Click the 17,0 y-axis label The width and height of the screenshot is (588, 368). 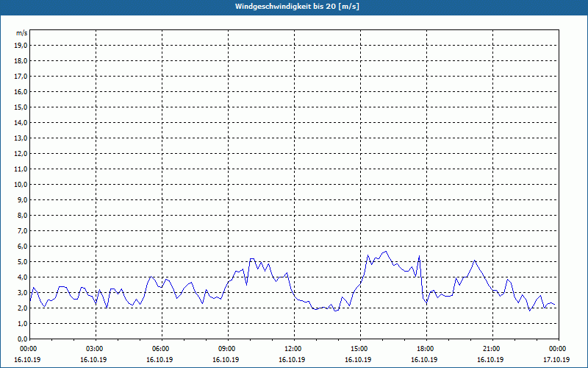point(21,77)
